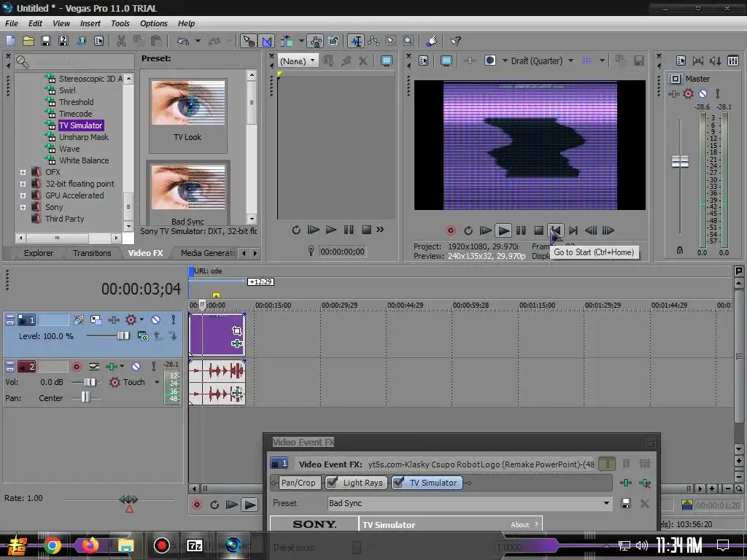Screen dimensions: 747x560
Task: Click the Master volume fader
Action: (x=680, y=161)
